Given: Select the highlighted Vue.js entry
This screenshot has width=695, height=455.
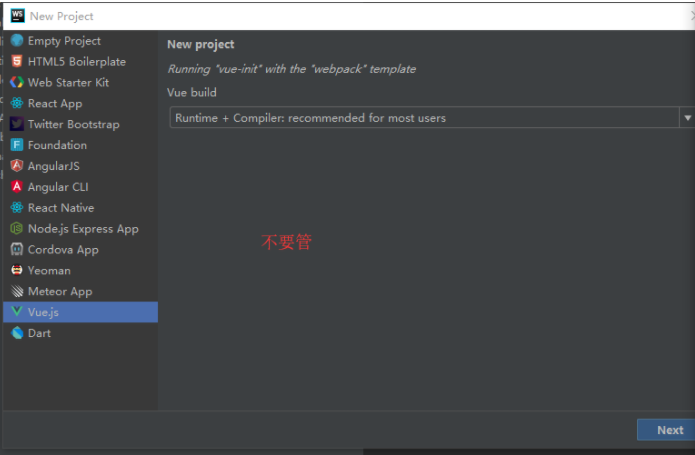Looking at the screenshot, I should pyautogui.click(x=80, y=312).
